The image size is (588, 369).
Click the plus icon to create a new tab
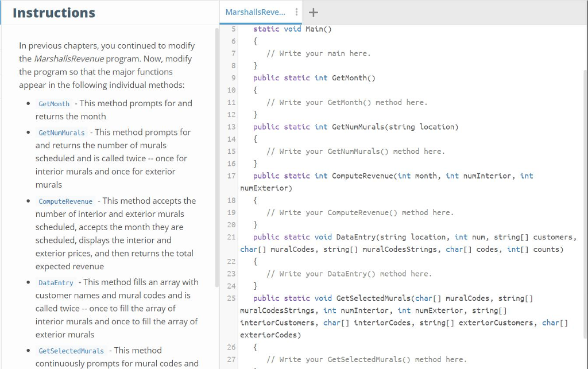coord(313,12)
